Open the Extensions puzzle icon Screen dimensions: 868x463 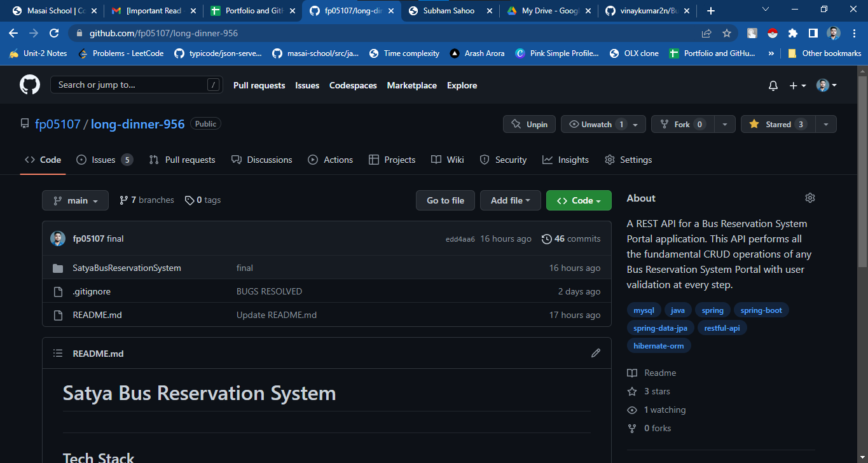click(x=793, y=33)
